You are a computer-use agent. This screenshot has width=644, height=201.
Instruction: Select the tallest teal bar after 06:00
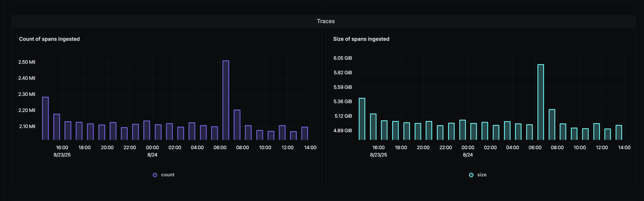tap(541, 102)
